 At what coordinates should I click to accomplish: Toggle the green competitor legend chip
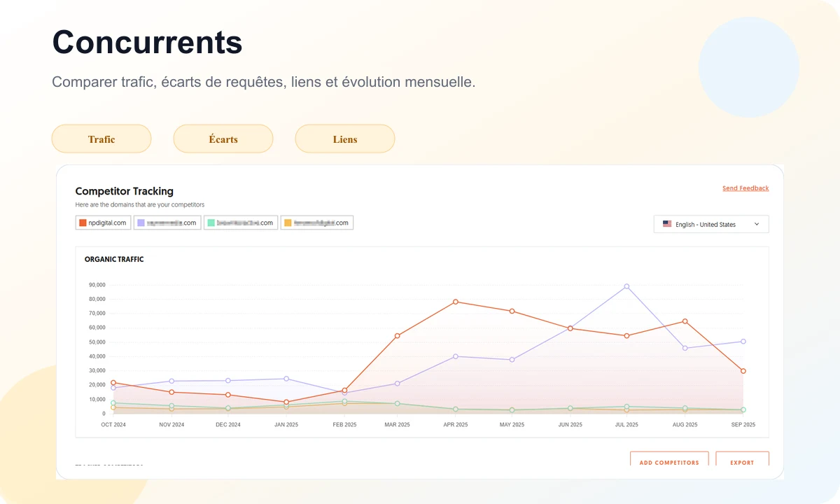coord(241,223)
